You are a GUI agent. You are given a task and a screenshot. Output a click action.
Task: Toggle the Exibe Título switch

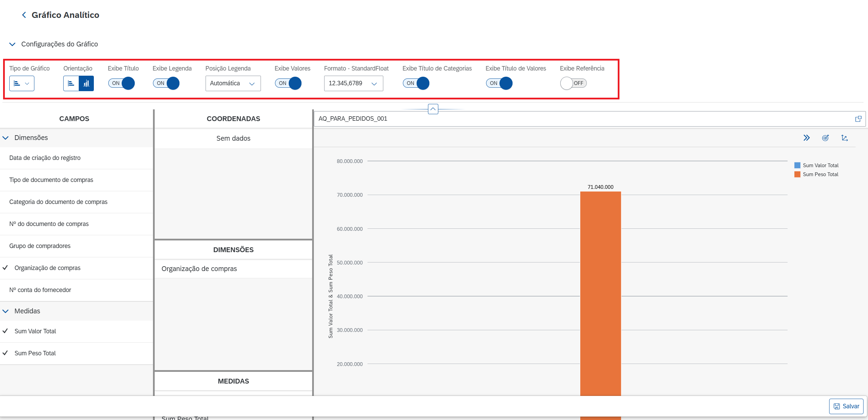[121, 83]
